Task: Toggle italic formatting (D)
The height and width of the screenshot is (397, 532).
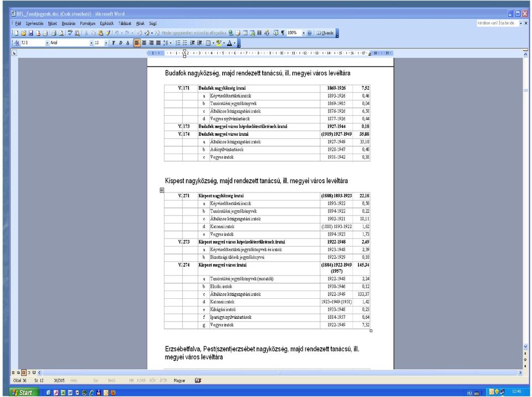Action: 121,43
